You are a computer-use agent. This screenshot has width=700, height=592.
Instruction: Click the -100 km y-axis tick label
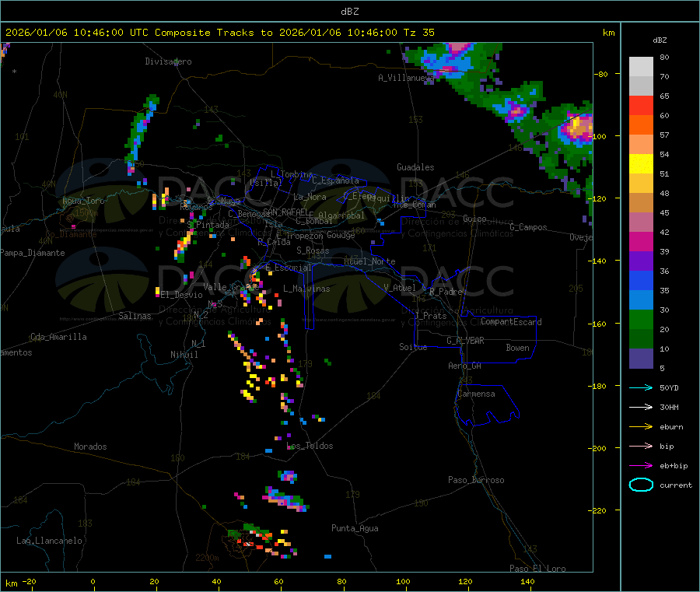pos(598,136)
